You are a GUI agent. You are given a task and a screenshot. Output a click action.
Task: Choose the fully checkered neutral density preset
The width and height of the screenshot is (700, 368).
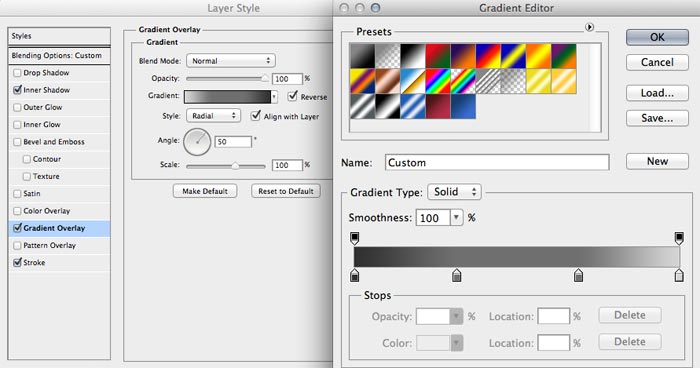[x=513, y=81]
